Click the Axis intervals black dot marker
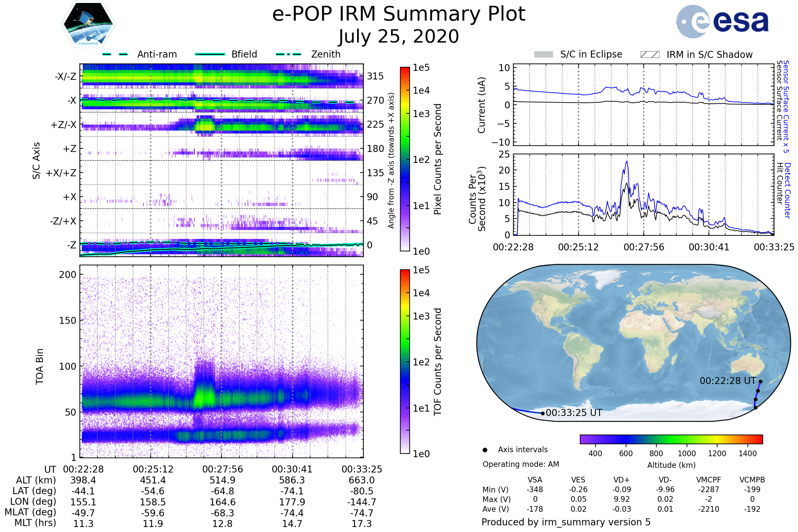This screenshot has height=532, width=798. point(485,450)
